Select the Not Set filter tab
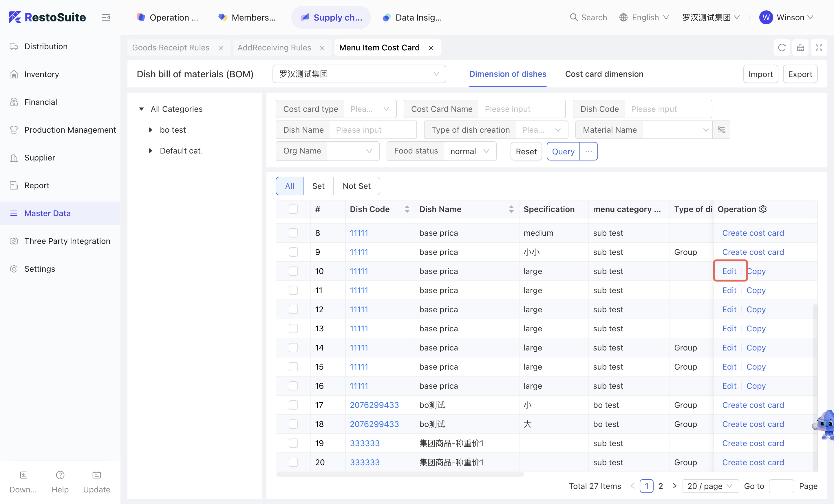Viewport: 834px width, 504px height. click(356, 186)
